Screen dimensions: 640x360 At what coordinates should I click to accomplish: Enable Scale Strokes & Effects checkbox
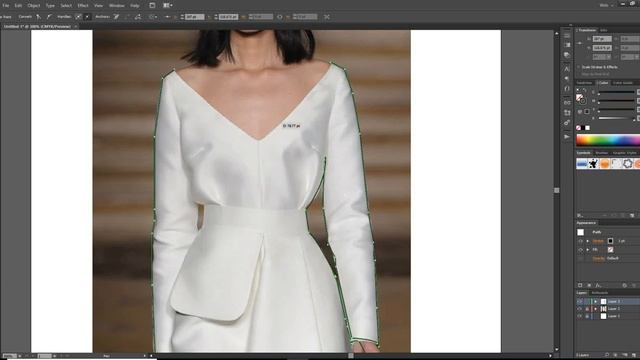point(579,67)
